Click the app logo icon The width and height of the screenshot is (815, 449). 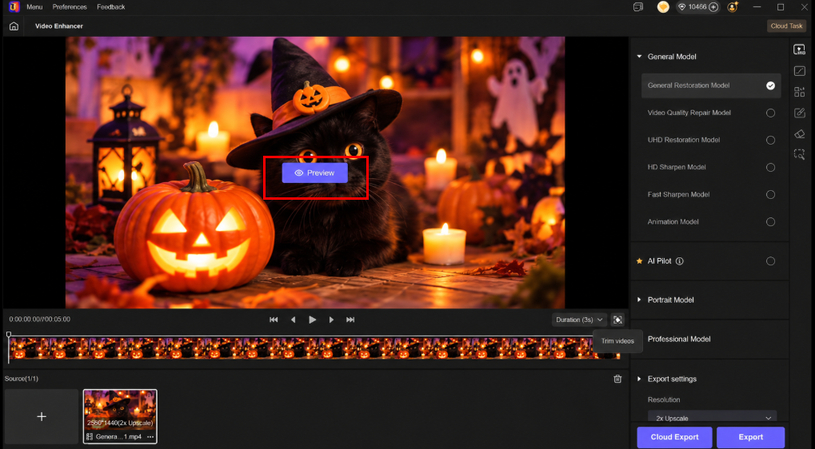pyautogui.click(x=14, y=7)
